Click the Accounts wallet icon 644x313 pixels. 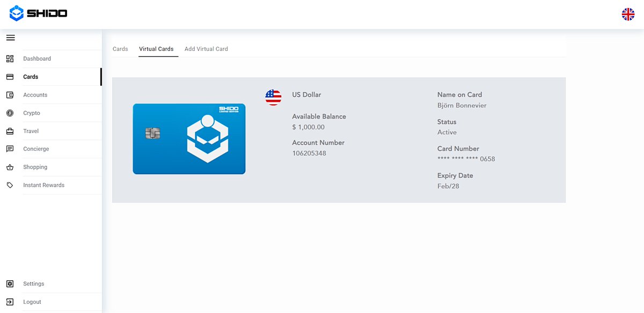(x=10, y=95)
